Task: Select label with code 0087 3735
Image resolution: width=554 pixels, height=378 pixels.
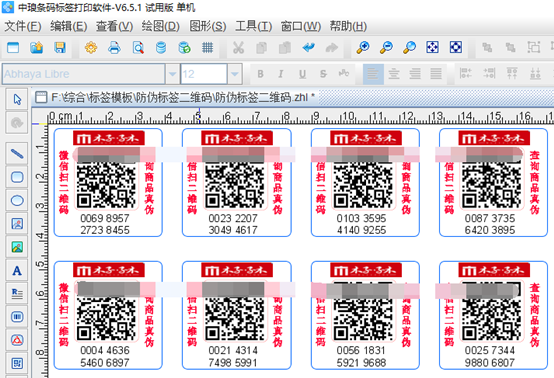Action: (x=494, y=182)
